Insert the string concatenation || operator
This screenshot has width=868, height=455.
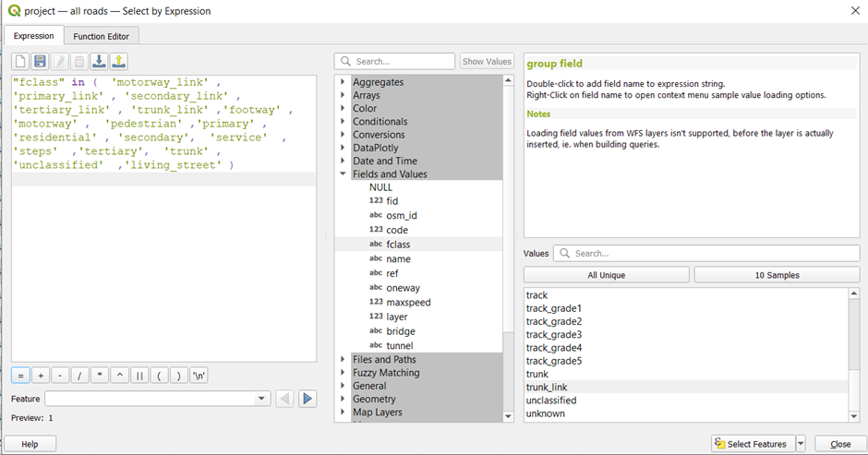point(139,376)
